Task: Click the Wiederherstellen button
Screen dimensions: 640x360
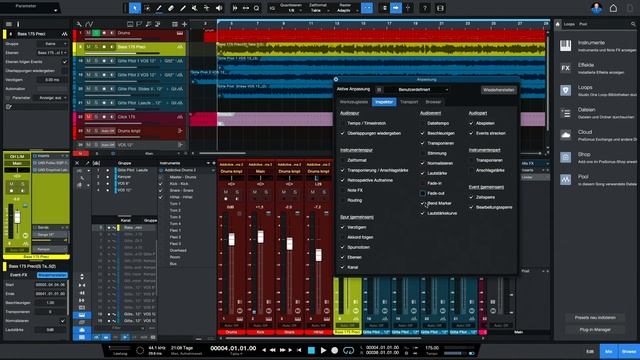Action: tap(498, 90)
